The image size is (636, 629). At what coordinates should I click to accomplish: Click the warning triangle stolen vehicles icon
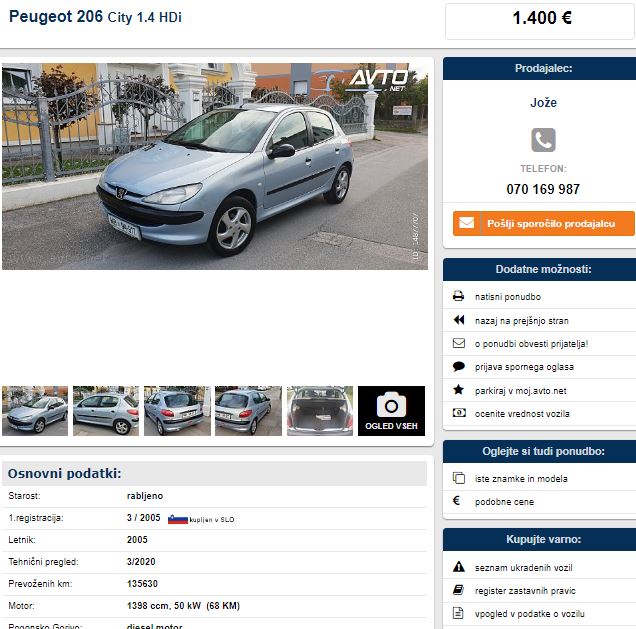pyautogui.click(x=459, y=567)
